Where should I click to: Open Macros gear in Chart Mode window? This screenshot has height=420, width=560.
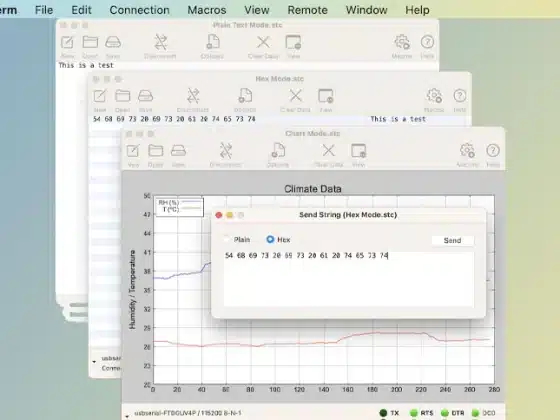point(467,150)
